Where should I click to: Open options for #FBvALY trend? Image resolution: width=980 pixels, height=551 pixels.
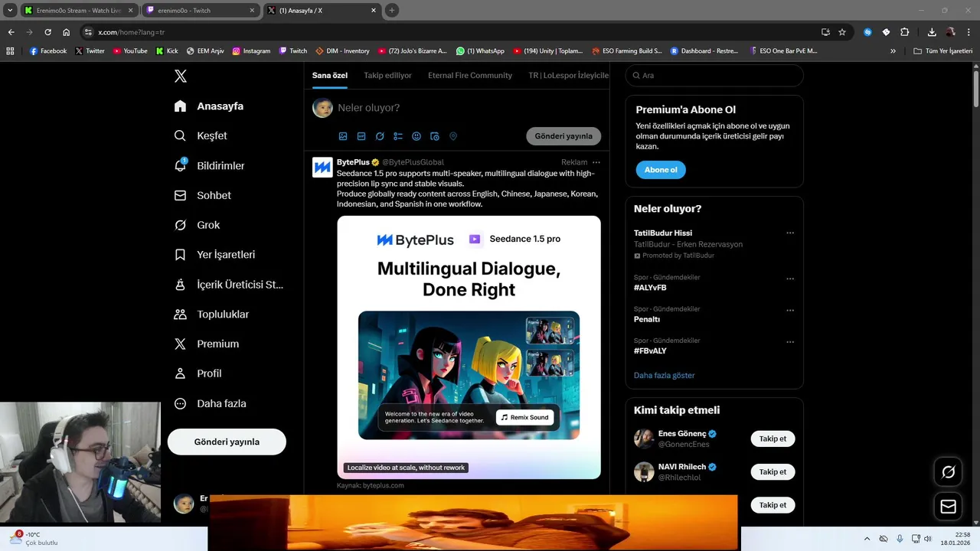pos(790,342)
